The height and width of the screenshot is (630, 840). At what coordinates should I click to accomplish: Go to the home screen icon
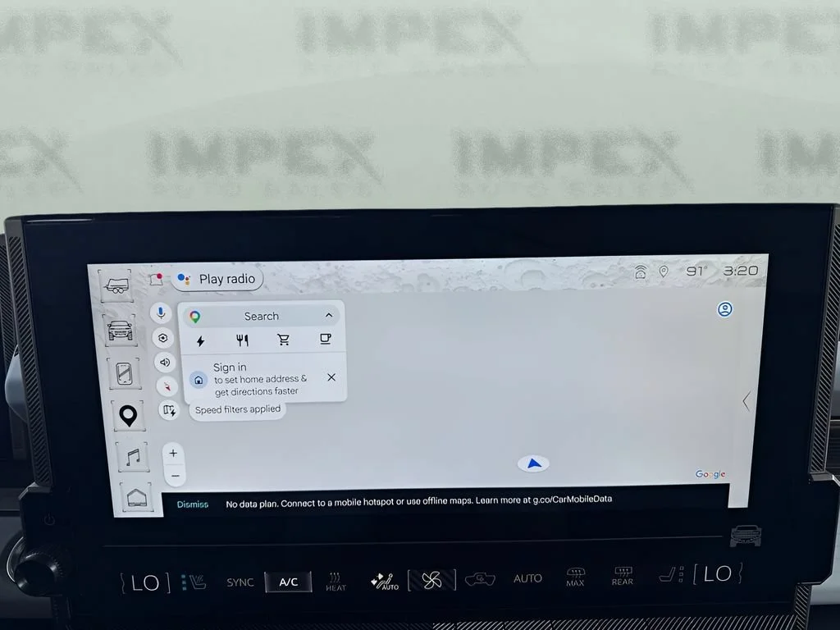pyautogui.click(x=137, y=498)
